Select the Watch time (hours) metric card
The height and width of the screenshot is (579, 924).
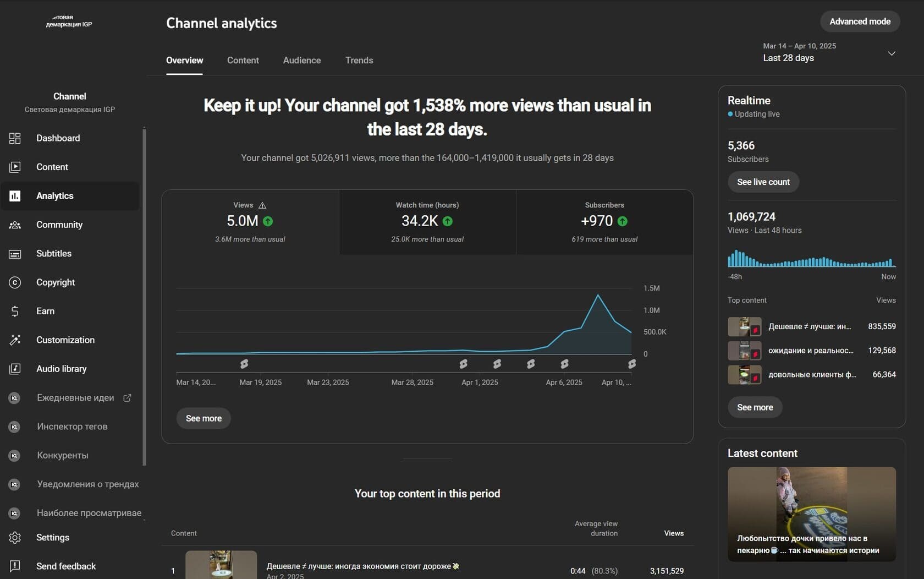pyautogui.click(x=427, y=222)
